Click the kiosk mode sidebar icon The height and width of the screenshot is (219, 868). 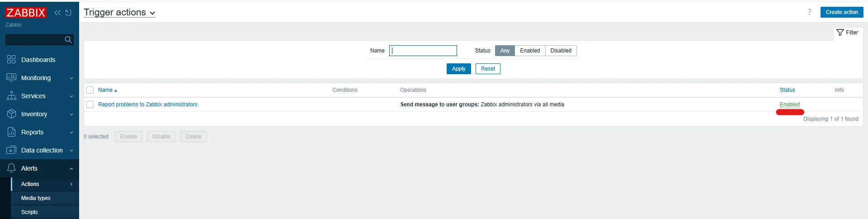click(x=68, y=13)
